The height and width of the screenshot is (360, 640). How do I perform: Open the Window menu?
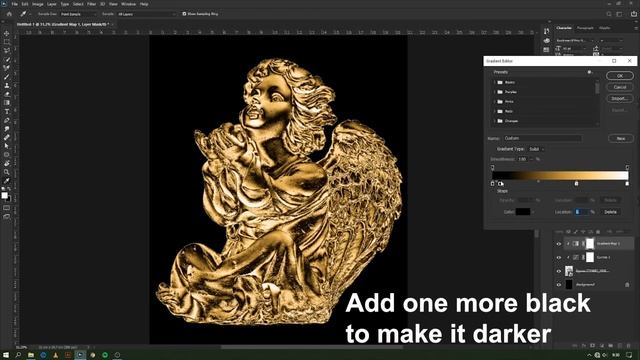[128, 4]
